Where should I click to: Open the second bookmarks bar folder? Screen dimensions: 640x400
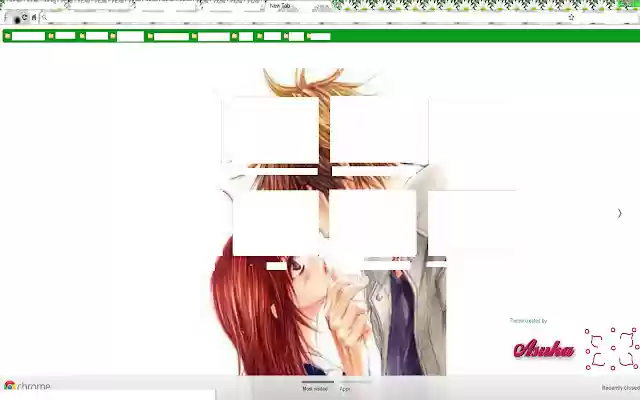(x=62, y=36)
